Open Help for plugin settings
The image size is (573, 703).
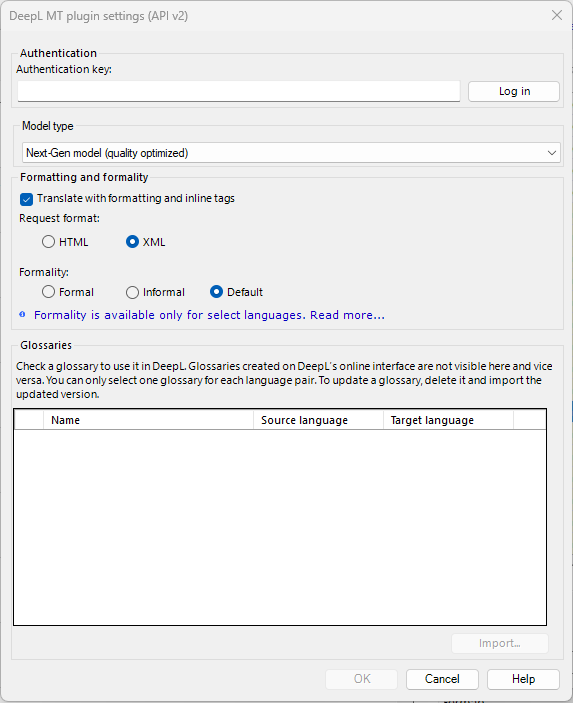pos(523,679)
